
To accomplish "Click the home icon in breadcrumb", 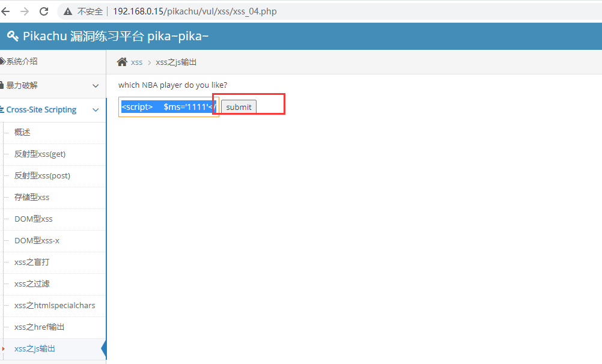I will pyautogui.click(x=122, y=62).
